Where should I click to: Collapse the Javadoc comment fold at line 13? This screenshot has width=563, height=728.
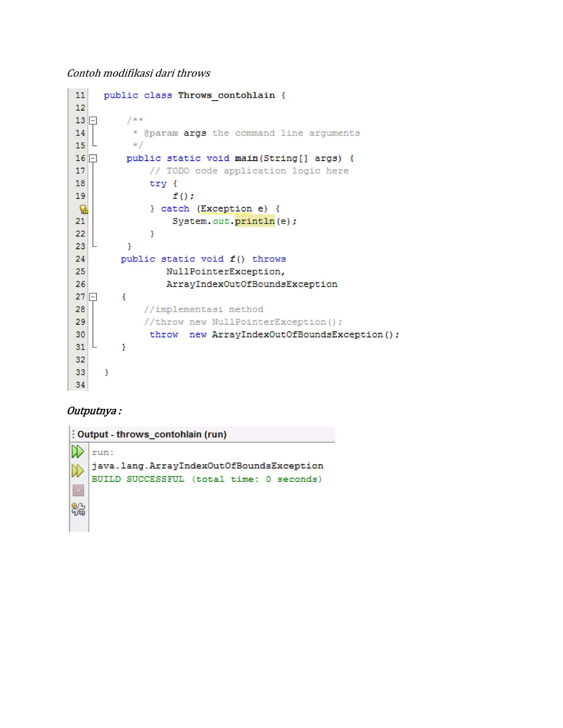93,120
